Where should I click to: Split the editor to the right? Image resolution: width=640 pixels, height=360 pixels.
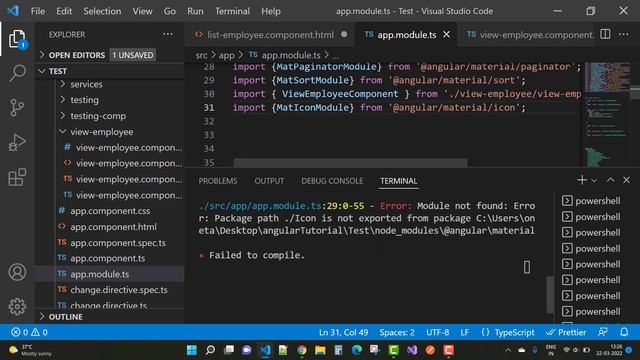605,34
